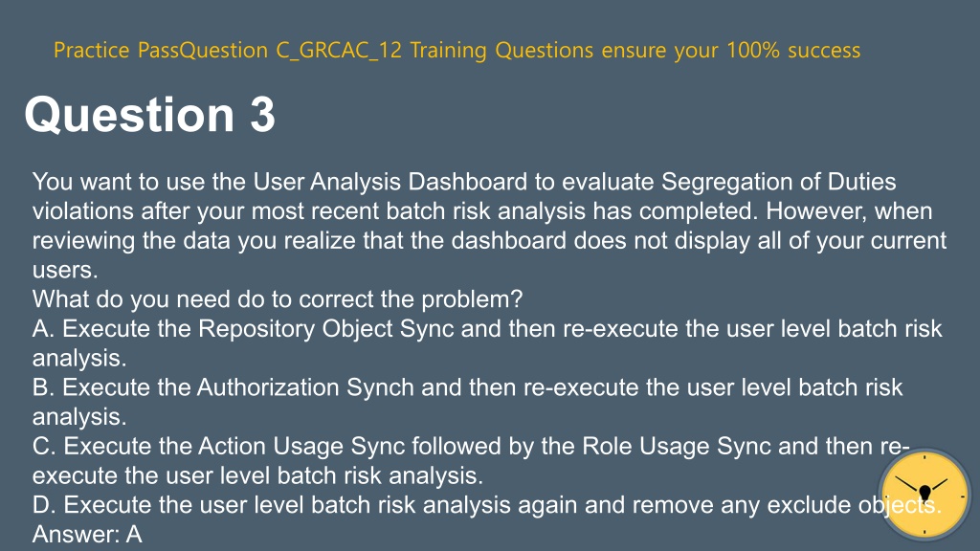Click 'Authorization Synch' in option B
980x551 pixels.
(x=305, y=387)
